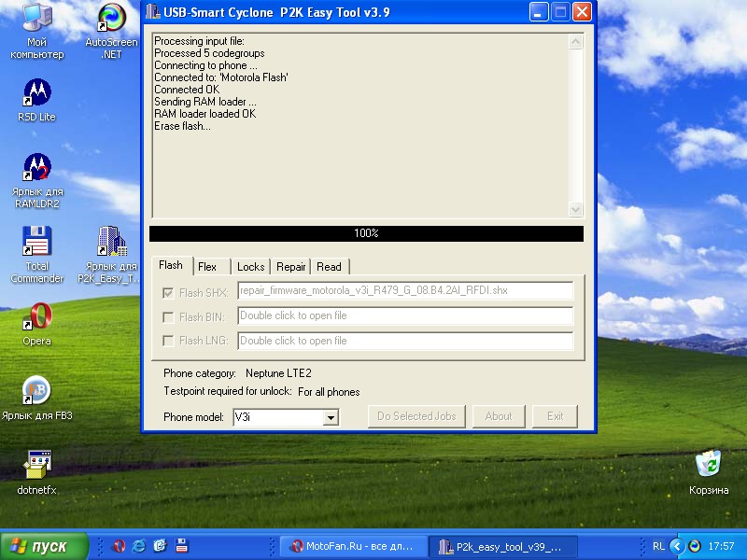Click the 'RAM loader loaded OK' log line
Image resolution: width=747 pixels, height=560 pixels.
pos(205,114)
